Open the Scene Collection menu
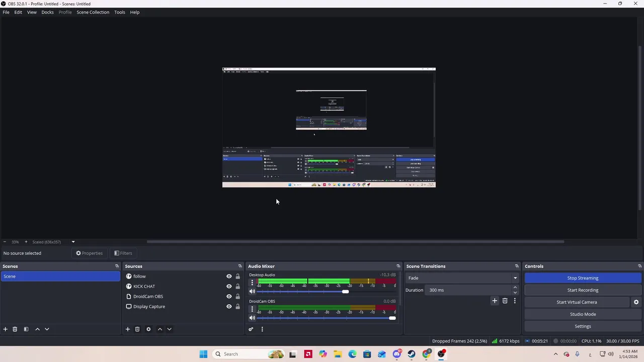The width and height of the screenshot is (644, 362). point(93,12)
